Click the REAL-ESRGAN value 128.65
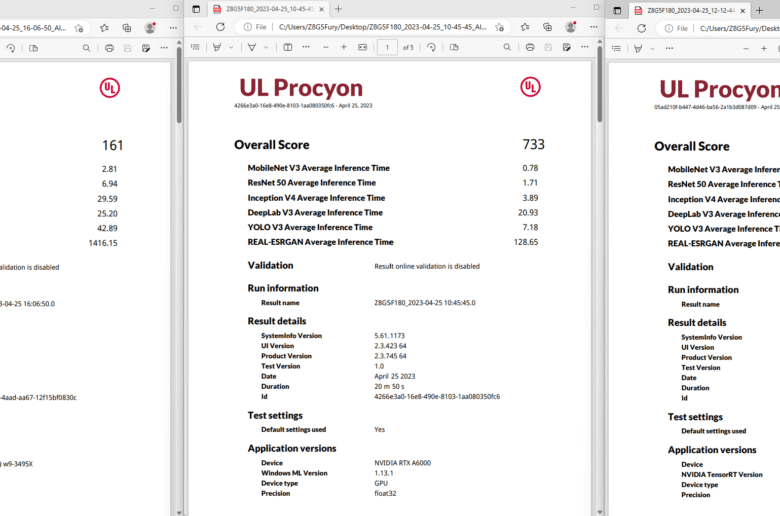Viewport: 780px width, 516px height. tap(526, 242)
